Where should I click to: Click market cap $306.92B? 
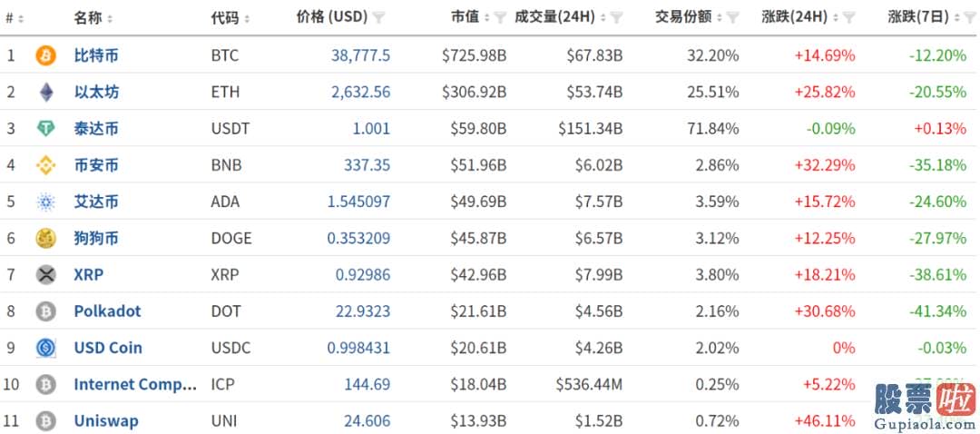475,93
